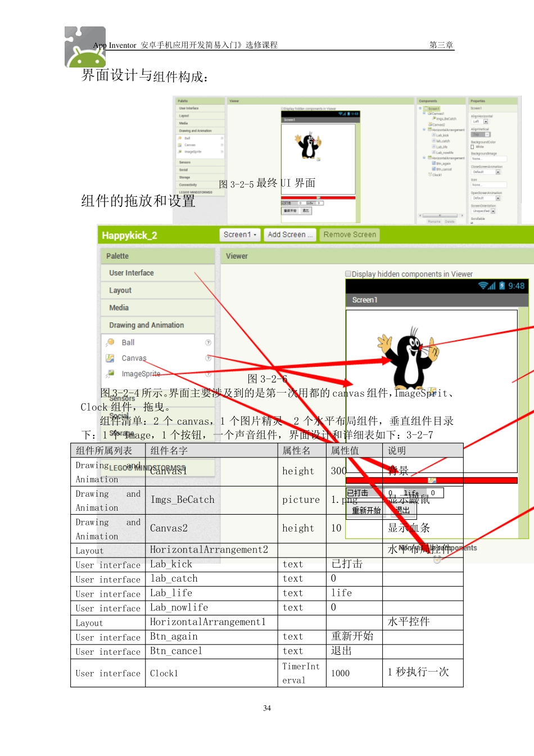Click the Wi-Fi status icon in phone preview
This screenshot has width=534, height=756.
click(x=482, y=286)
